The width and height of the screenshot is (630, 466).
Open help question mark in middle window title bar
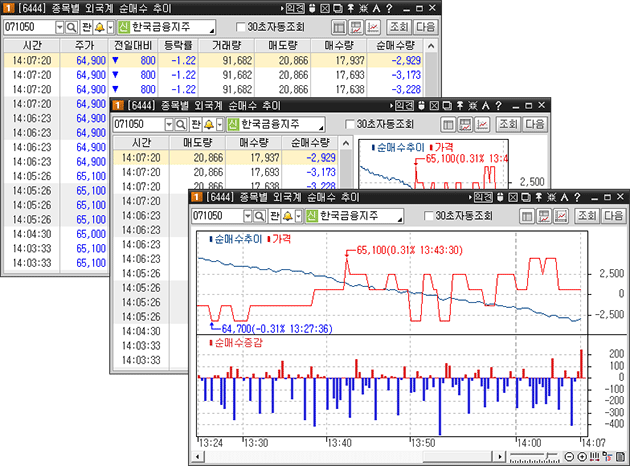click(498, 106)
